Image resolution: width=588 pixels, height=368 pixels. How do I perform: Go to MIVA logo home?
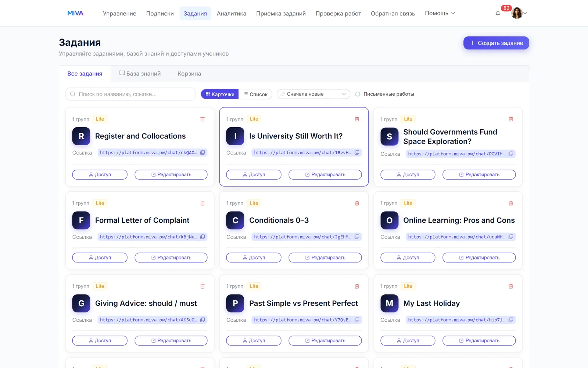75,13
